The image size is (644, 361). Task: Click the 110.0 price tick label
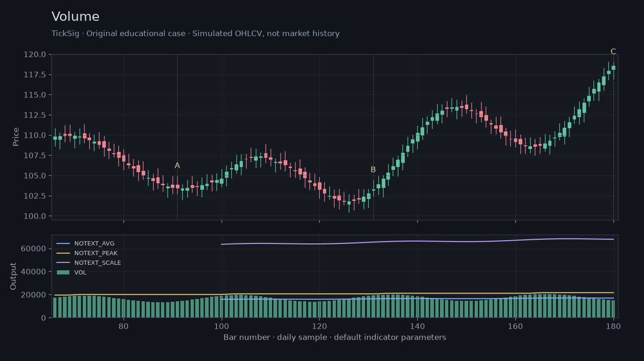click(35, 135)
